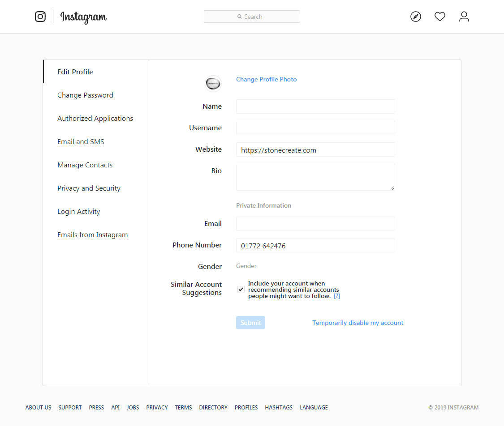
Task: Open the Gender selector field
Action: 246,266
